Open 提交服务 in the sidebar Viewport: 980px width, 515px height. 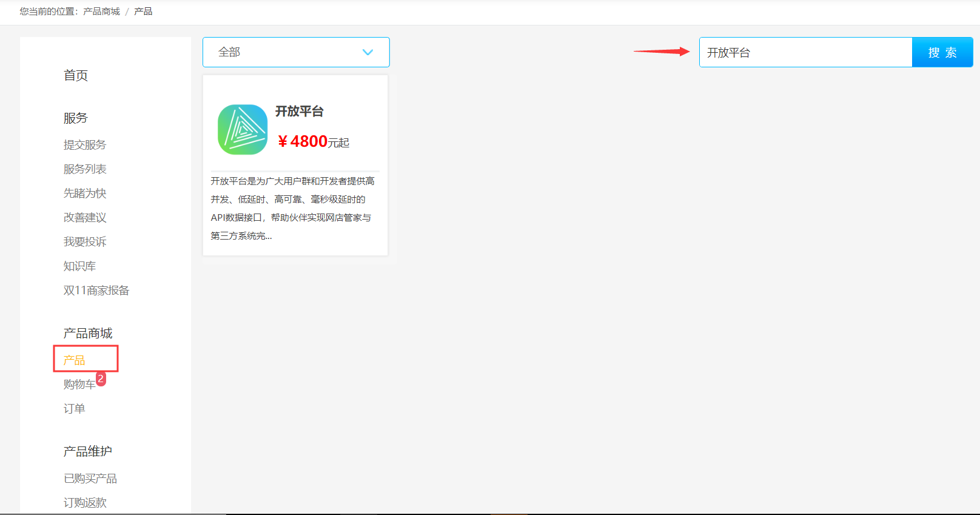point(85,145)
